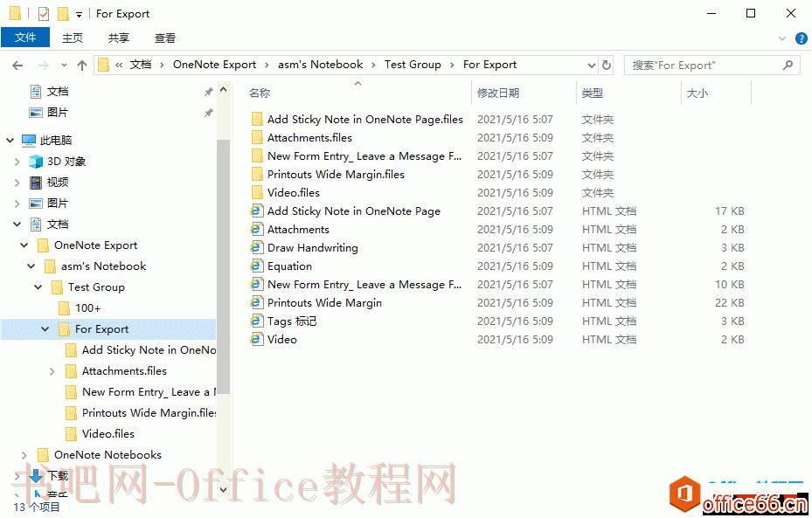Sort by the 大小 column header
Viewport: 812px width, 518px height.
point(697,93)
